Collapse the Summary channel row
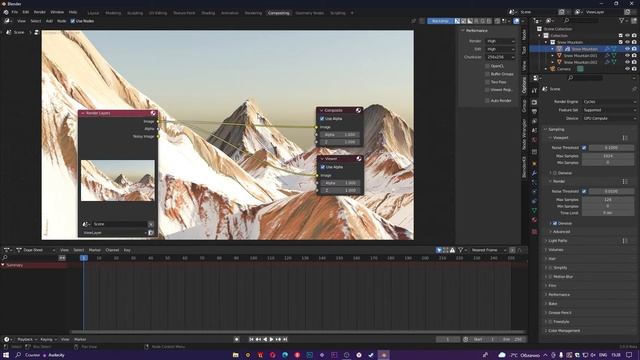The width and height of the screenshot is (640, 360). coord(3,265)
